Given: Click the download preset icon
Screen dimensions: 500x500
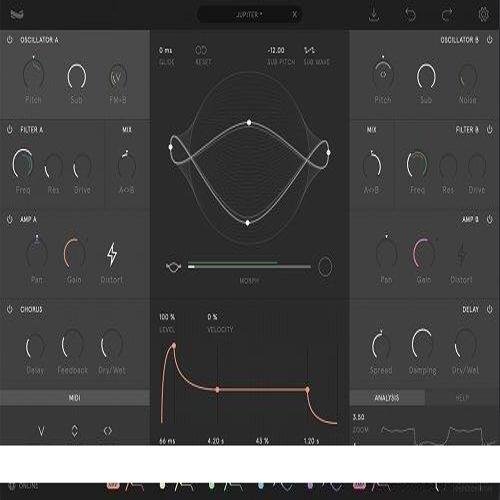Looking at the screenshot, I should point(374,15).
